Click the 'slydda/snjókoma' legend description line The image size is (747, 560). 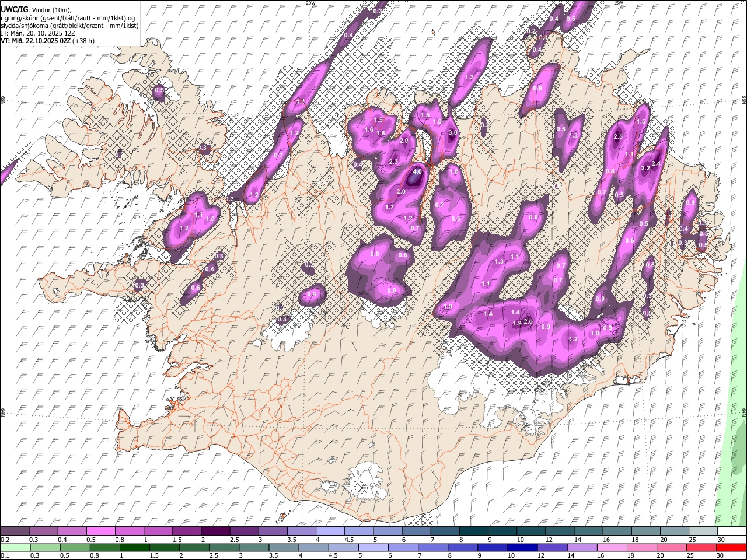(x=69, y=26)
